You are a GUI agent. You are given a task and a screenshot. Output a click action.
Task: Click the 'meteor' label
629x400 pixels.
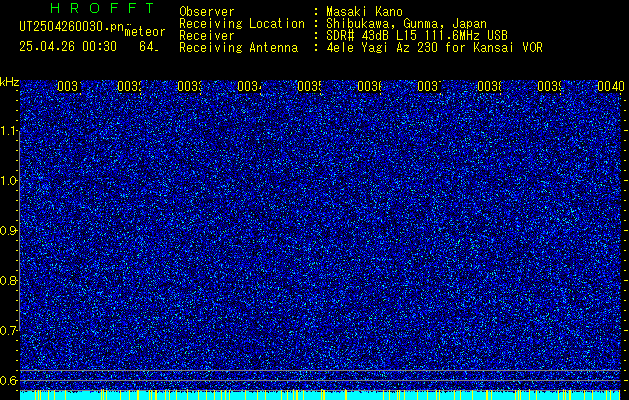click(145, 32)
